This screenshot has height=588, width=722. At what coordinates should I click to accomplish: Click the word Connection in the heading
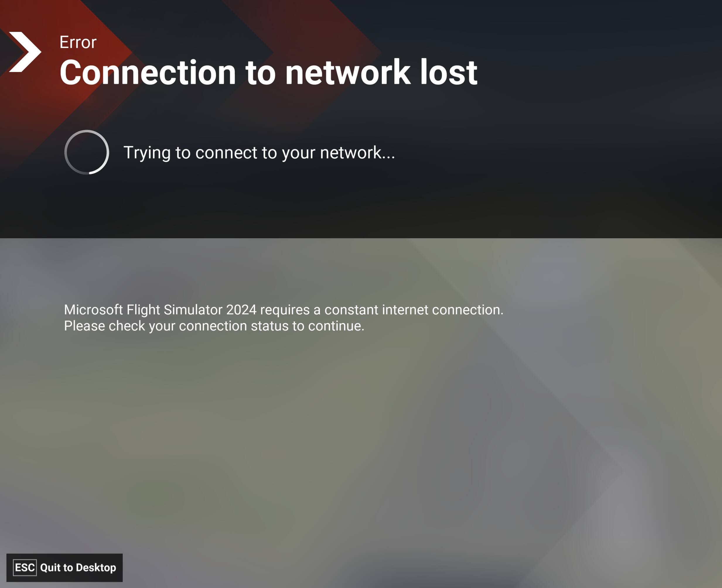(147, 72)
